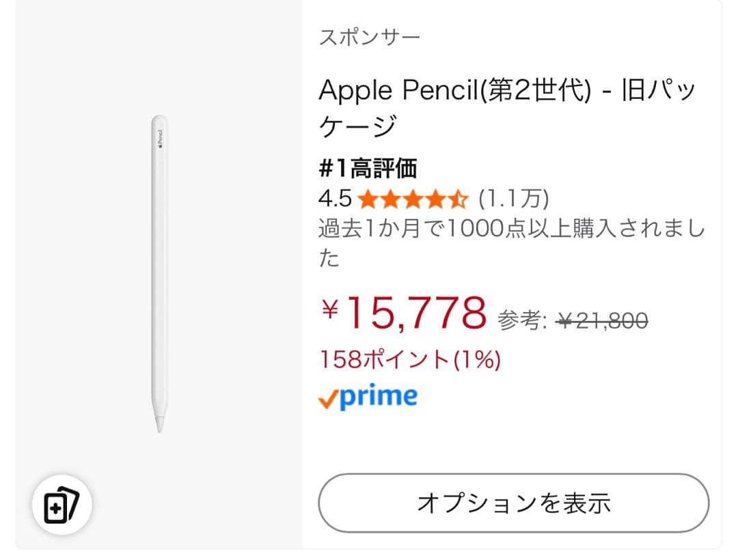View the #1高評価 best-rated badge
Image resolution: width=738 pixels, height=560 pixels.
(369, 167)
